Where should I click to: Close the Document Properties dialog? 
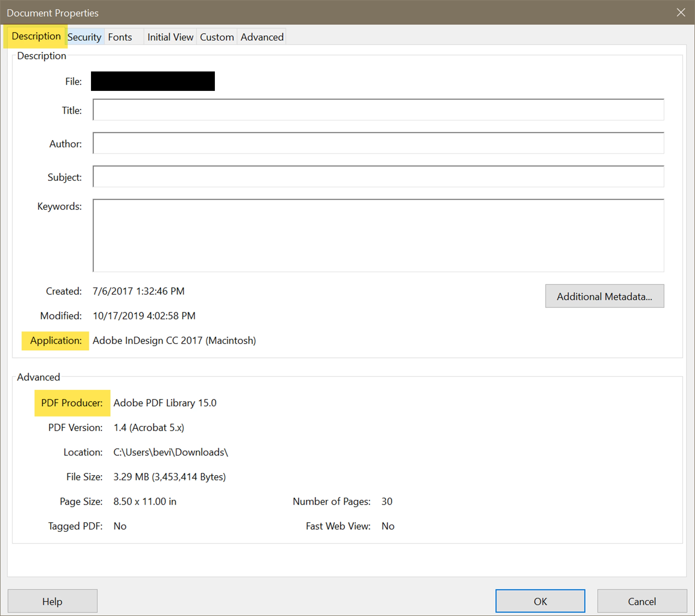click(681, 13)
